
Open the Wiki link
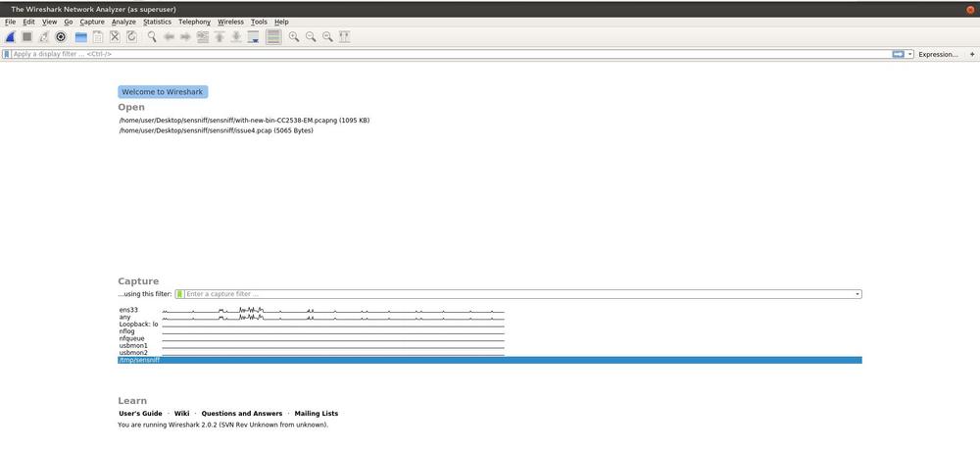(x=182, y=413)
